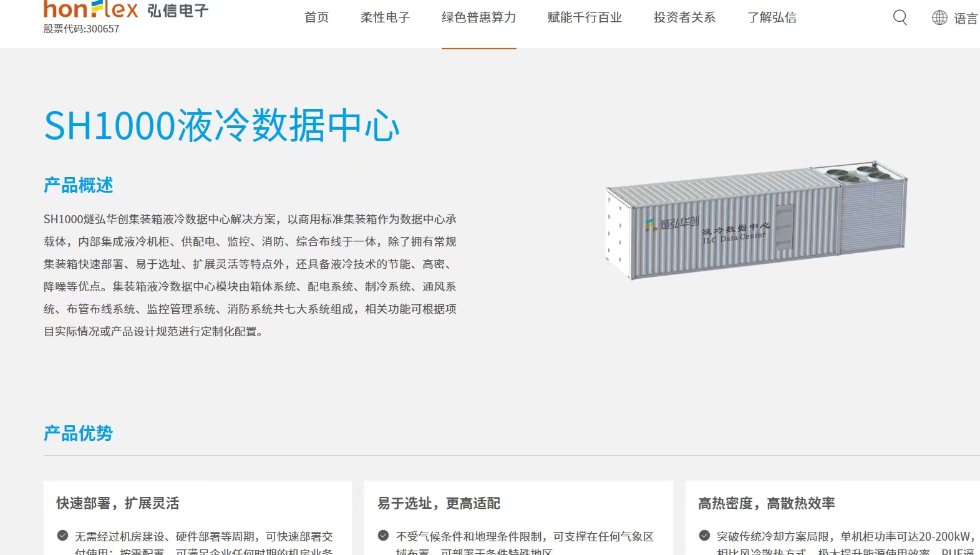This screenshot has width=980, height=555.
Task: Click the text 突破传统冷却方案局限
Action: tap(773, 536)
